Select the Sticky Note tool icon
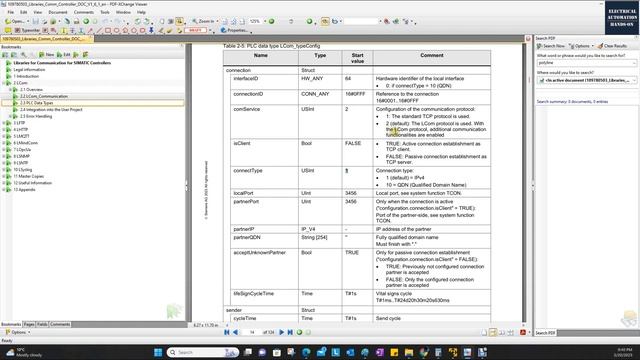 point(7,31)
